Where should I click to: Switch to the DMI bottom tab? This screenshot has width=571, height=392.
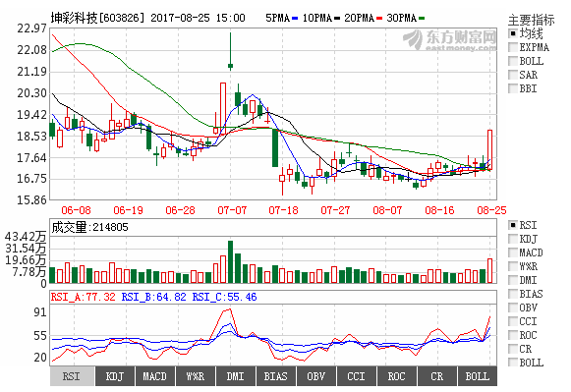pos(236,376)
